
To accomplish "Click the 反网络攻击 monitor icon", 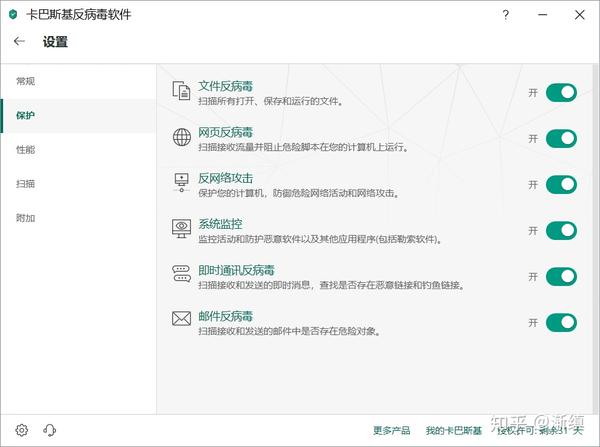I will [x=181, y=183].
